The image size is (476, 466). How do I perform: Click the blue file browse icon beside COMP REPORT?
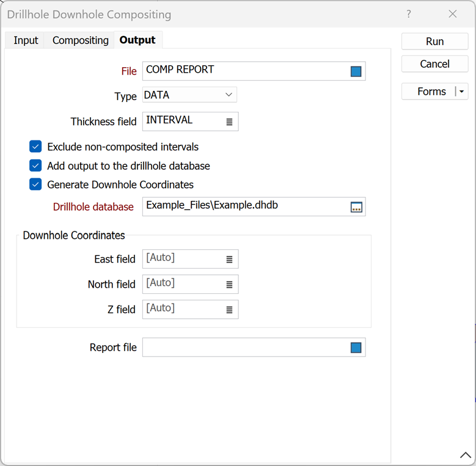click(356, 71)
